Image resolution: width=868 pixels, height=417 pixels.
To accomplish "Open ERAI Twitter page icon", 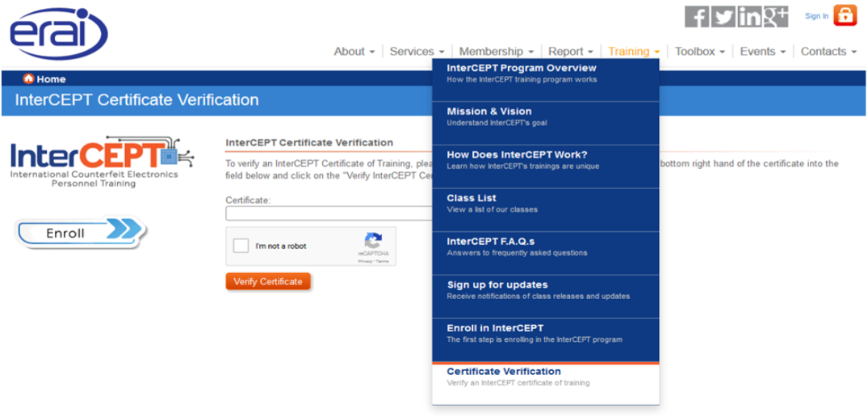I will tap(723, 17).
